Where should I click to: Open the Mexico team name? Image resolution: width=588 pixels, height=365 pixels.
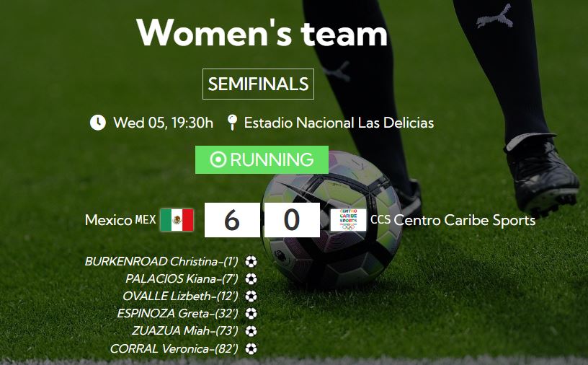click(x=109, y=220)
